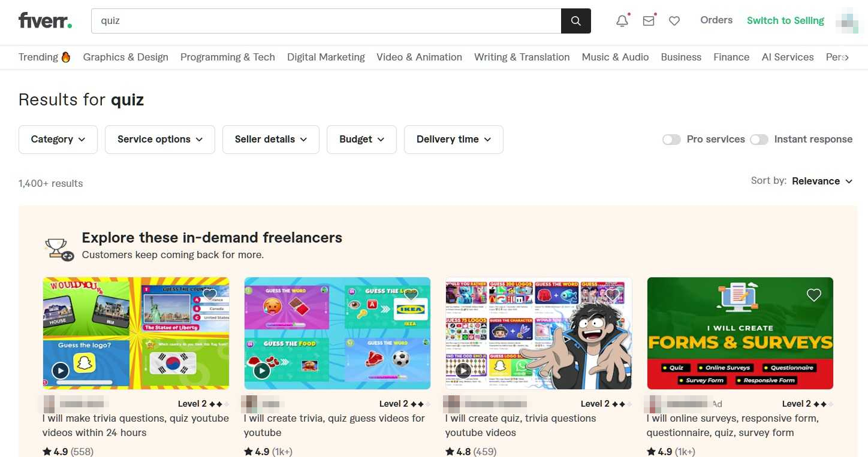Favorite the trivia questions 24 hours gig
The height and width of the screenshot is (457, 868).
pos(209,295)
